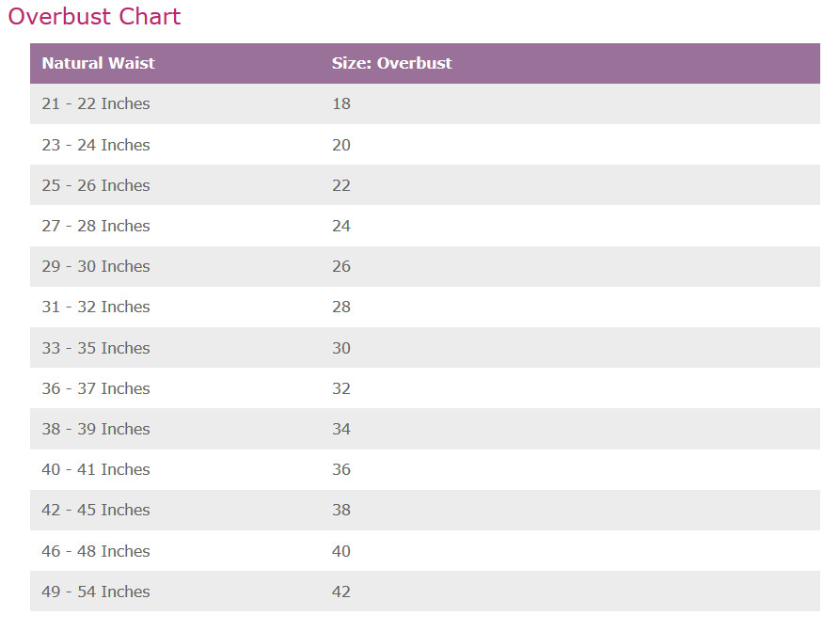Select overbust size 36 value
Image resolution: width=840 pixels, height=631 pixels.
click(x=341, y=469)
